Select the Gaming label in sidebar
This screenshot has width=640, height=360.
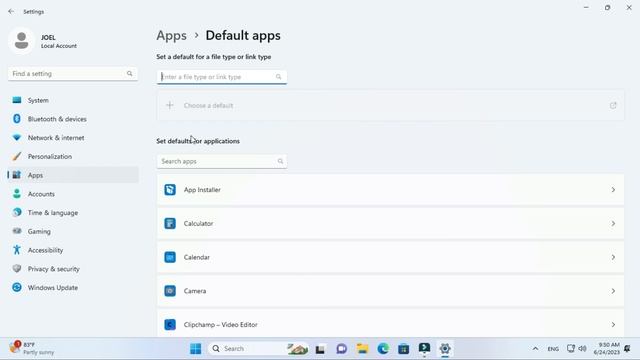coord(39,231)
